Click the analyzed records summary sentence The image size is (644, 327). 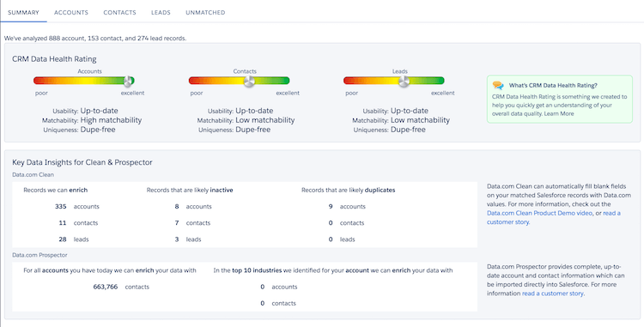point(95,38)
